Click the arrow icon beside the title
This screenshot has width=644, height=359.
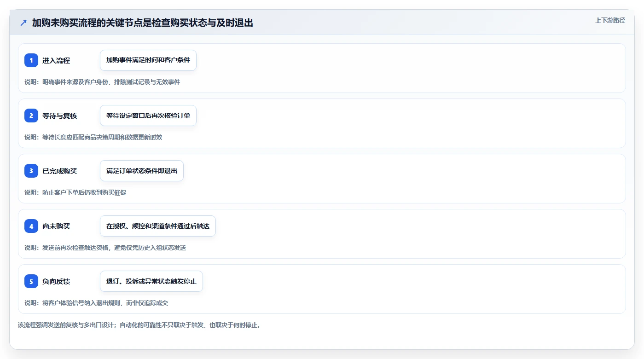point(23,23)
